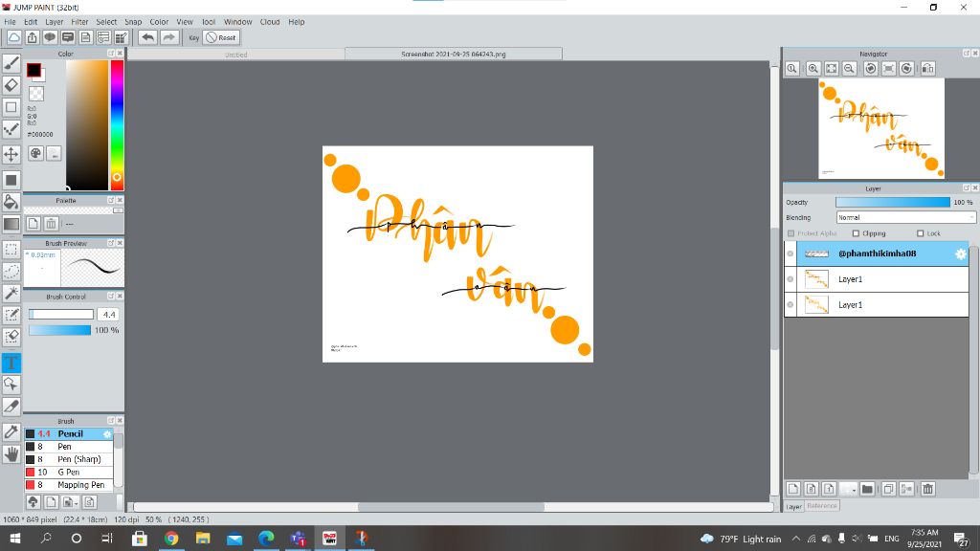Select the Hand tool
Screen dimensions: 980x551
point(11,454)
